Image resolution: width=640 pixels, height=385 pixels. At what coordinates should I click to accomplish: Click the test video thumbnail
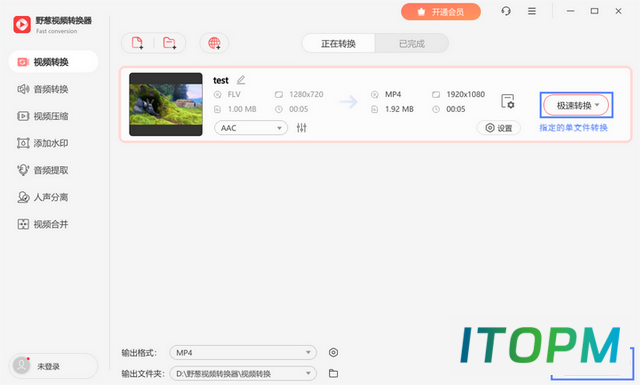(x=166, y=105)
